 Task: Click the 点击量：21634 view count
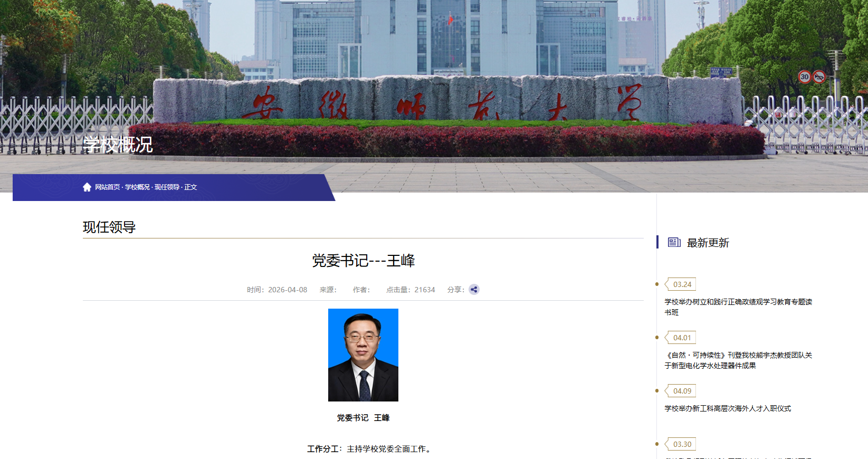[x=411, y=290]
